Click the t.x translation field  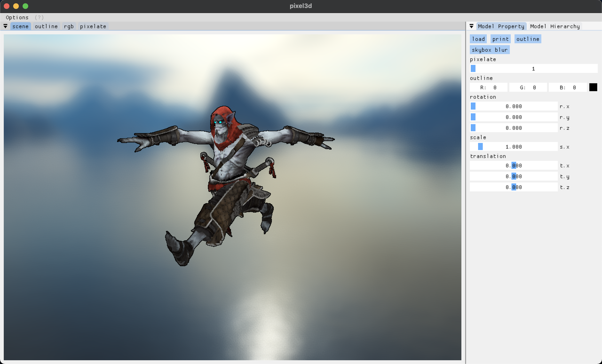tap(514, 165)
